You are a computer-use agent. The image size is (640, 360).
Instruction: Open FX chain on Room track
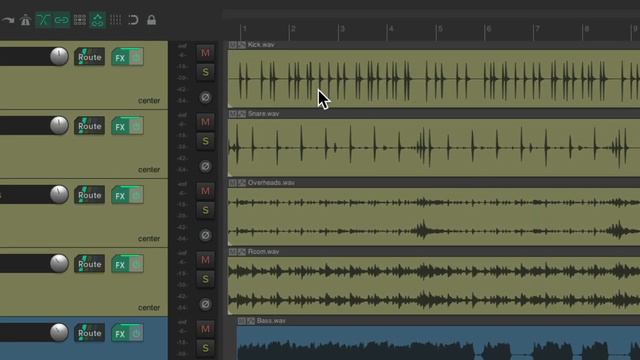[120, 265]
